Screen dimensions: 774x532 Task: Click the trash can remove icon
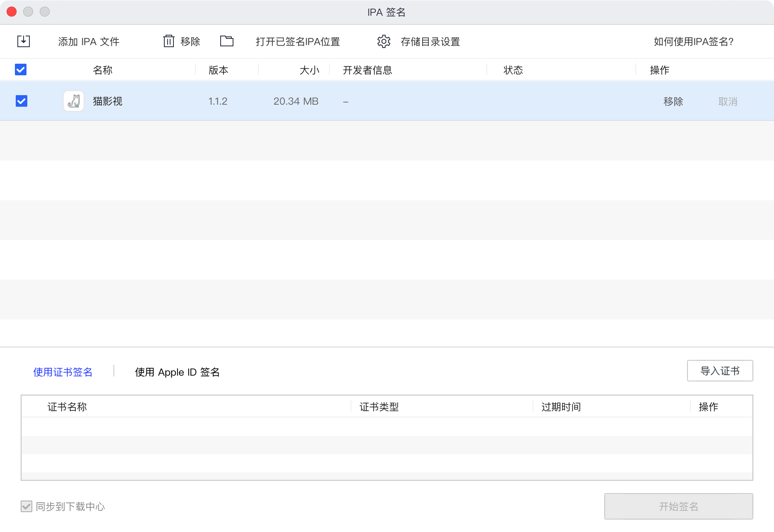(168, 41)
